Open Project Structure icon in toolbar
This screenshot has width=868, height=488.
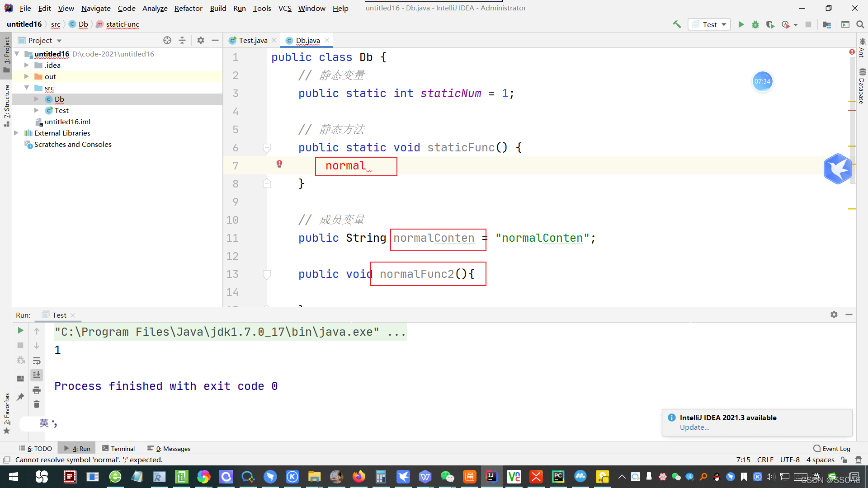tap(827, 24)
